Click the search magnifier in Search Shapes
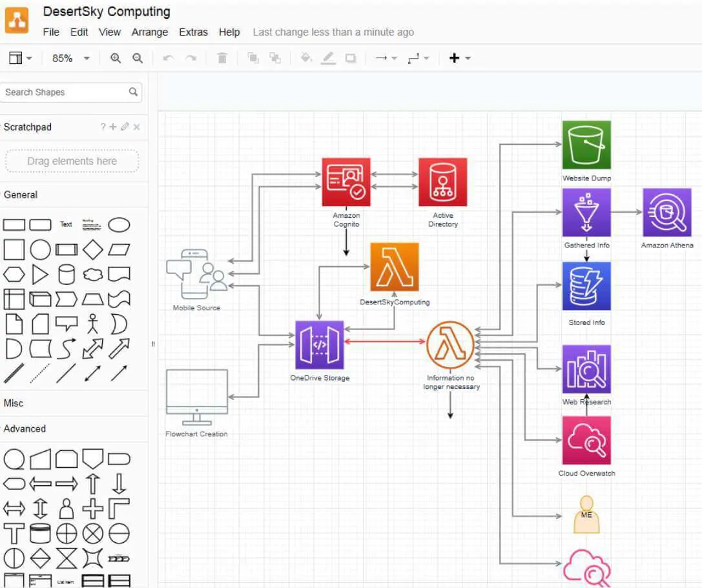Screen dimensions: 702x588 coord(133,92)
